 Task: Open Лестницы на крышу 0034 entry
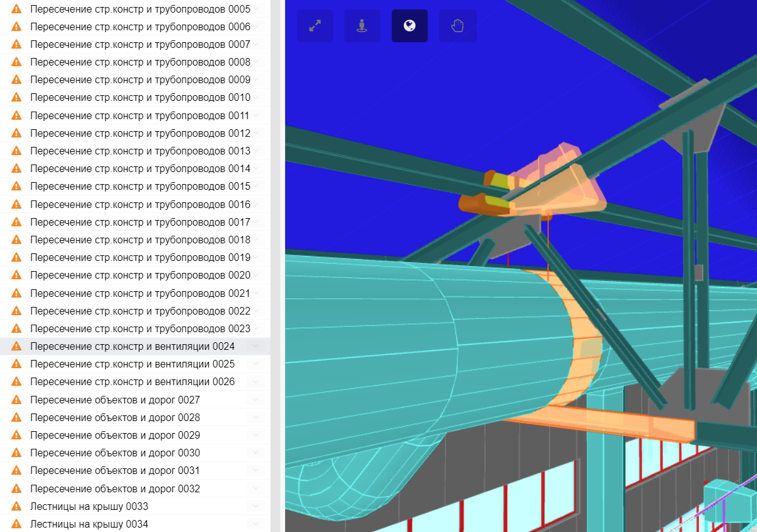click(89, 524)
